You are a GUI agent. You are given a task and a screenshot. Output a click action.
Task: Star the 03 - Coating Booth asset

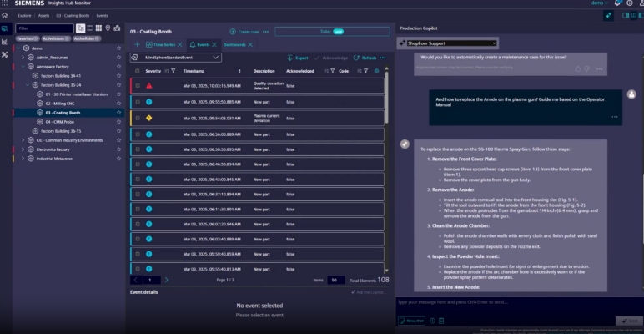pyautogui.click(x=118, y=113)
